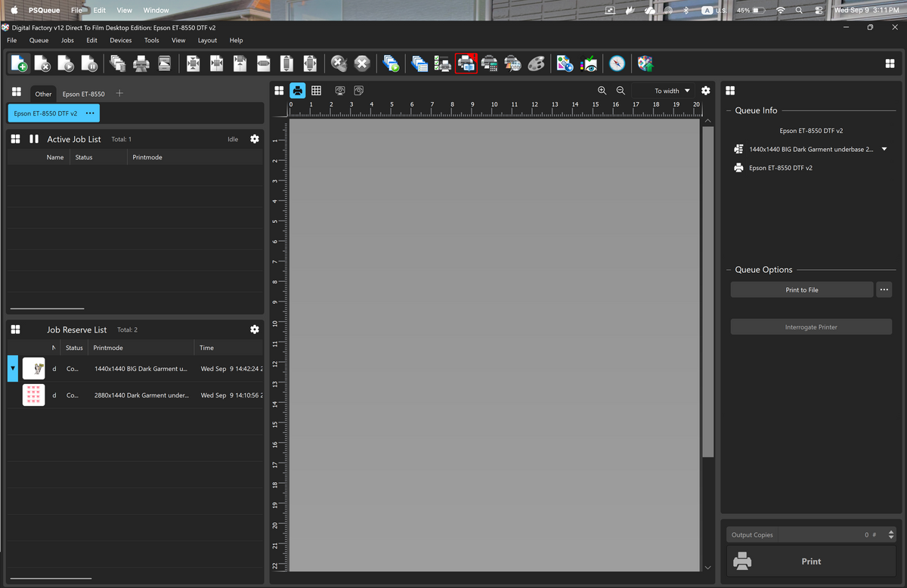Expand the first reserve job row arrow
Screen dimensions: 907x588
tap(12, 369)
